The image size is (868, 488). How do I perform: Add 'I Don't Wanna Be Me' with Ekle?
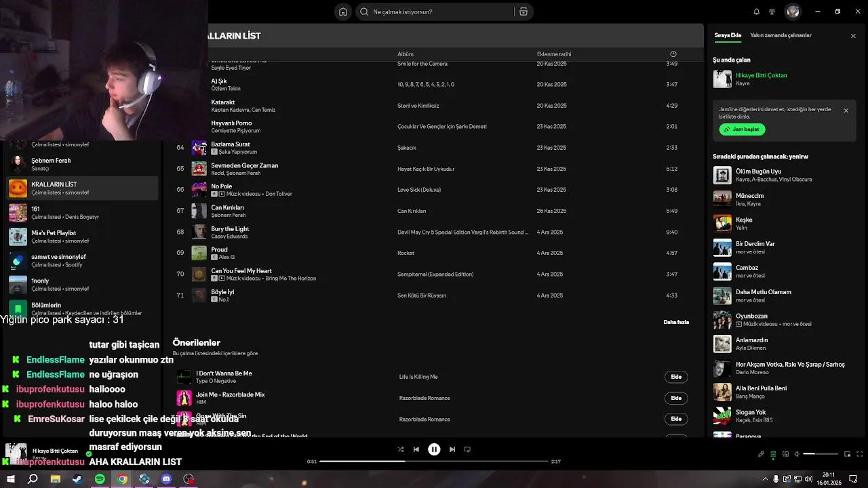676,377
